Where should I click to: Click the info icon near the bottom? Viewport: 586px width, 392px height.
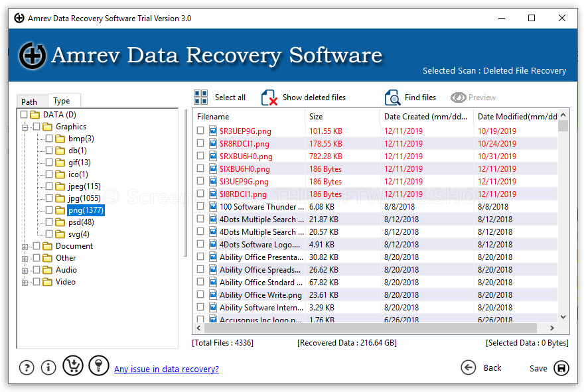click(x=48, y=367)
